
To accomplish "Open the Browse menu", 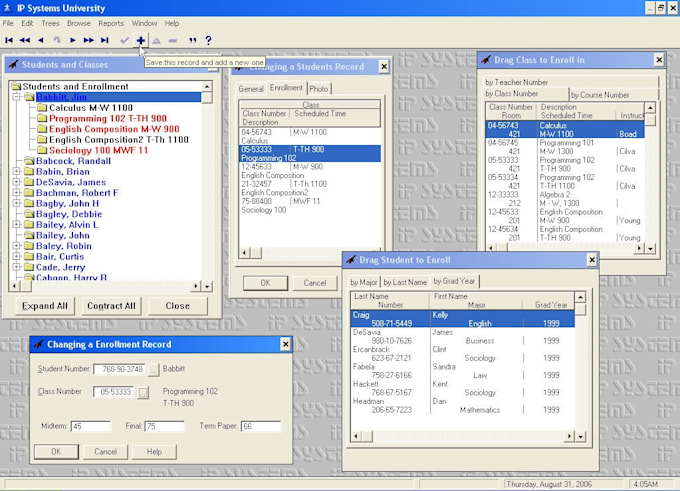I will (x=79, y=23).
